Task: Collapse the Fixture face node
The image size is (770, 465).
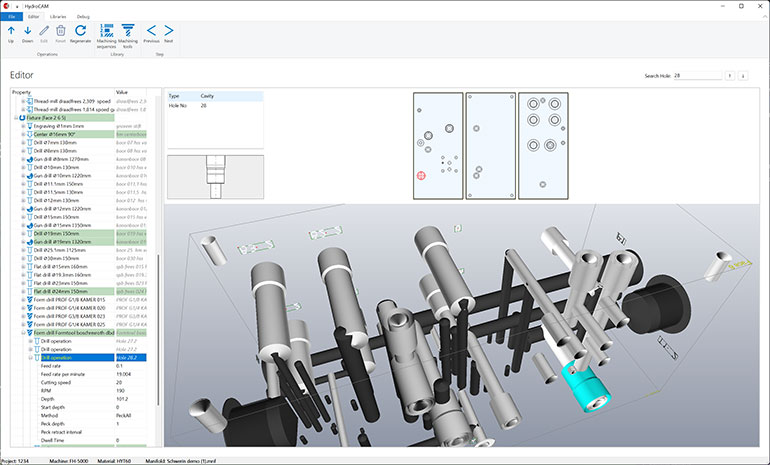Action: pos(16,118)
